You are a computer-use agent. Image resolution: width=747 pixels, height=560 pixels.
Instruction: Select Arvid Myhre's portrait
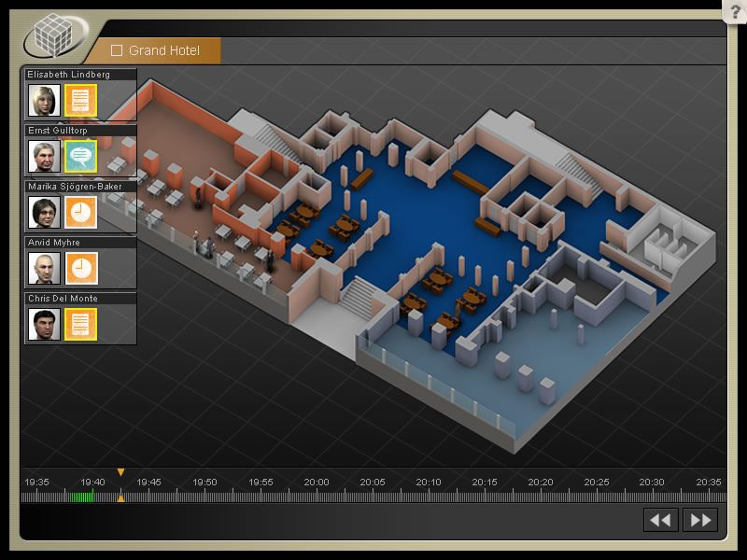pos(44,268)
